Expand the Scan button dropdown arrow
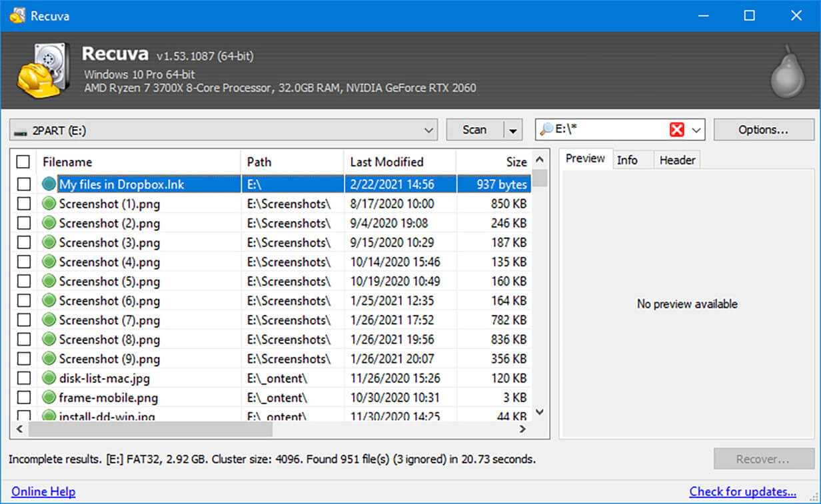Viewport: 821px width, 504px height. (x=512, y=130)
